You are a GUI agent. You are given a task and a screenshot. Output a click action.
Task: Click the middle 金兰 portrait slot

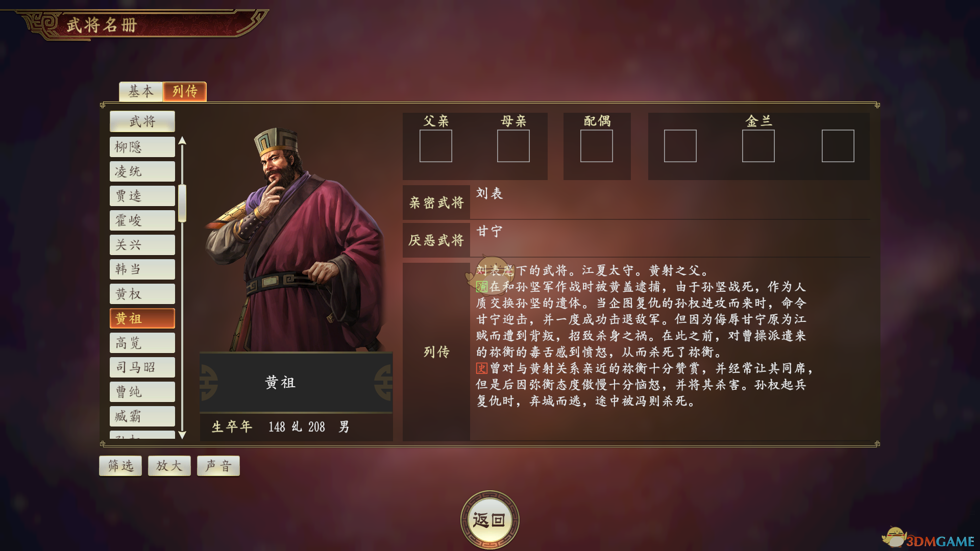pos(758,146)
